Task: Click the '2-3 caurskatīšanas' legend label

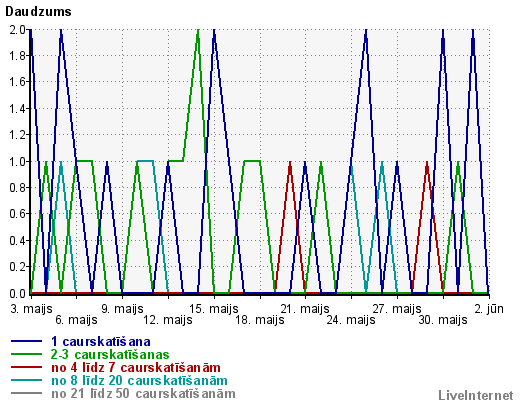Action: 110,354
